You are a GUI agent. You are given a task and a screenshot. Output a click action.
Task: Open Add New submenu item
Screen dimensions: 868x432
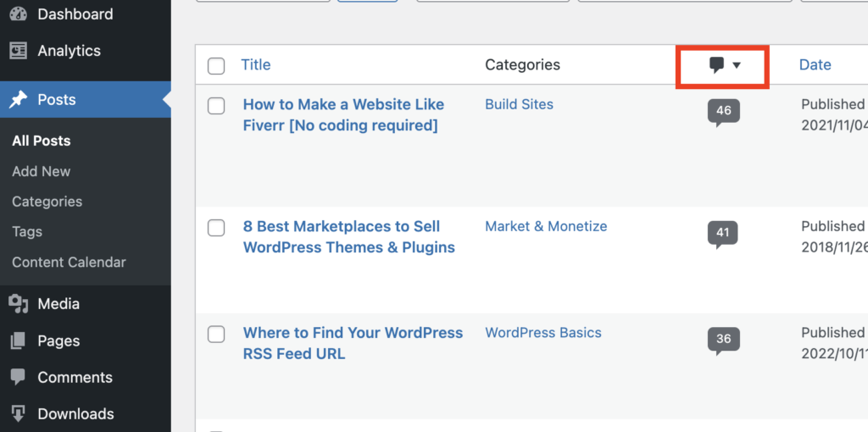click(42, 171)
